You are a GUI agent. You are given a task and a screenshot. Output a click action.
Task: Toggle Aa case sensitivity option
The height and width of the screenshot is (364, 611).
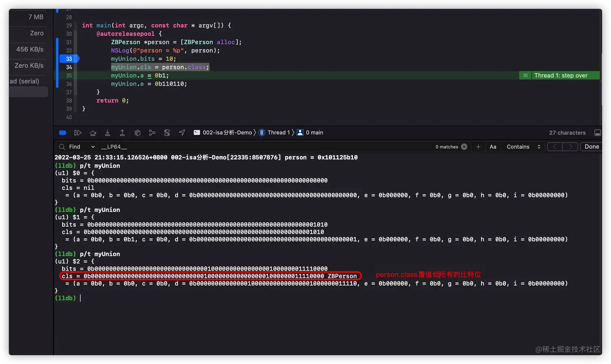pyautogui.click(x=493, y=147)
